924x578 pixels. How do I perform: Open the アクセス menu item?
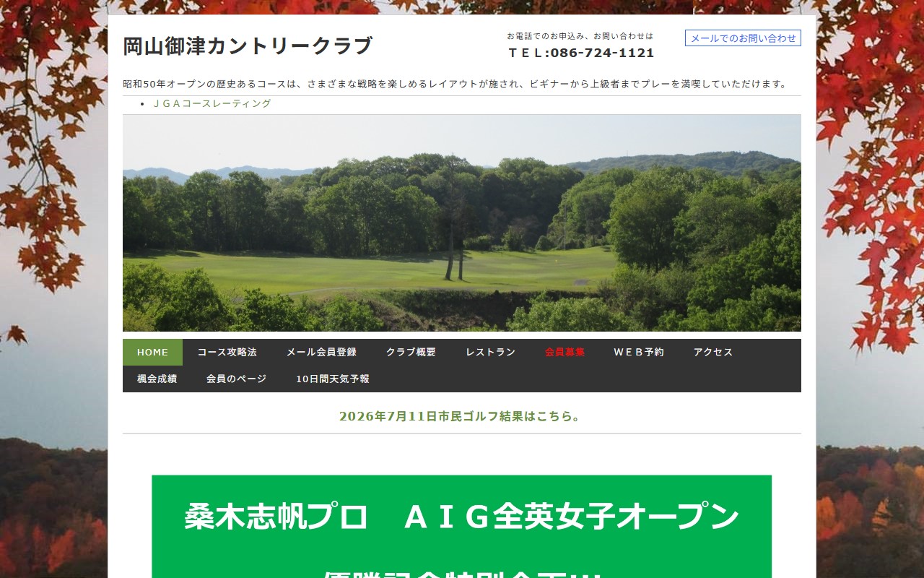[x=713, y=353]
